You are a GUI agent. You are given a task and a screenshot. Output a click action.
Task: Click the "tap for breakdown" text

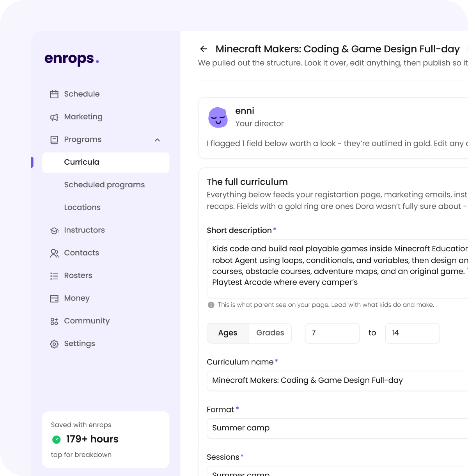(81, 455)
